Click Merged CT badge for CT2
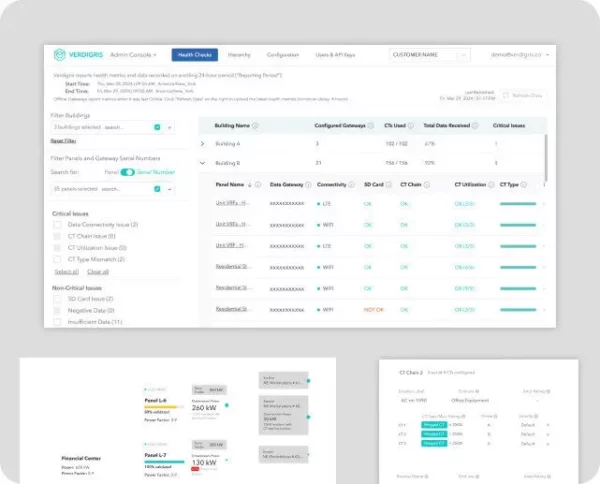Image resolution: width=600 pixels, height=484 pixels. pos(434,434)
